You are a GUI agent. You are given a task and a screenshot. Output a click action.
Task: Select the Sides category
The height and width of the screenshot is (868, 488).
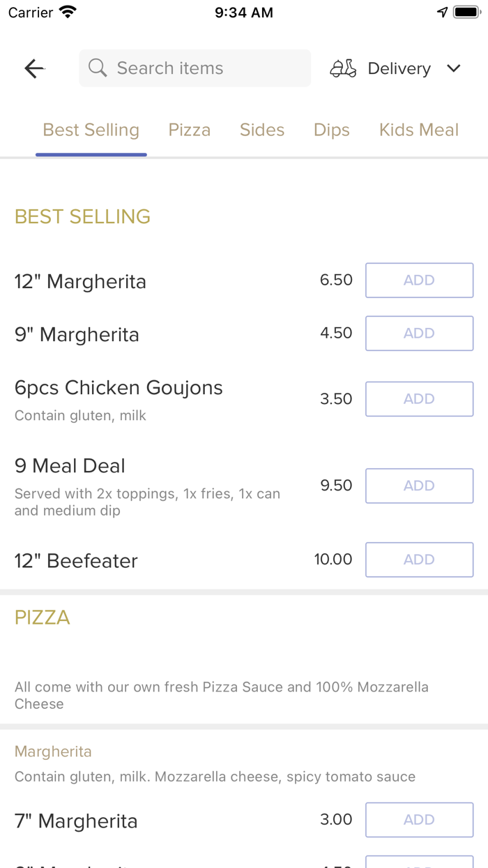262,129
